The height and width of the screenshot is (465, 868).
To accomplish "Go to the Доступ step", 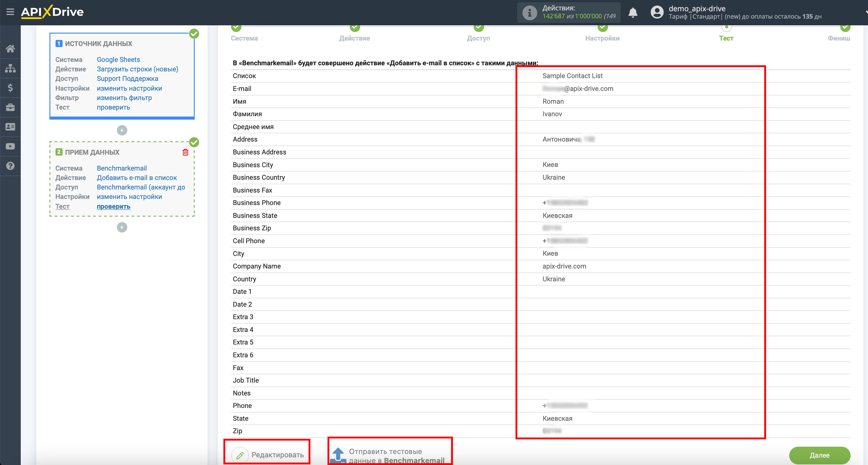I will coord(479,38).
